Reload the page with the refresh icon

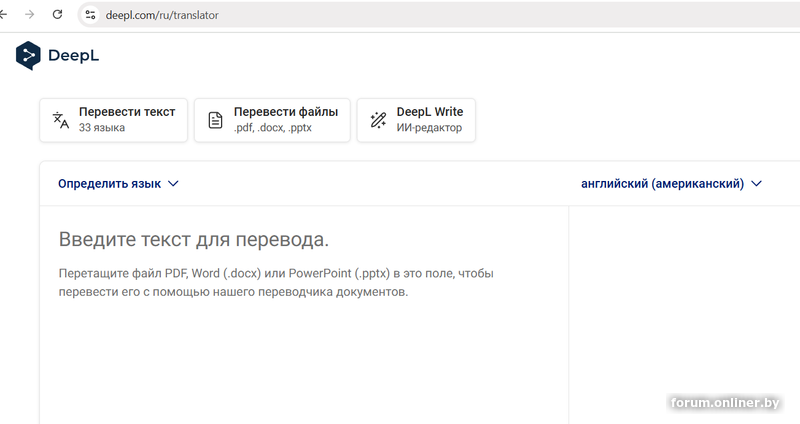tap(57, 15)
